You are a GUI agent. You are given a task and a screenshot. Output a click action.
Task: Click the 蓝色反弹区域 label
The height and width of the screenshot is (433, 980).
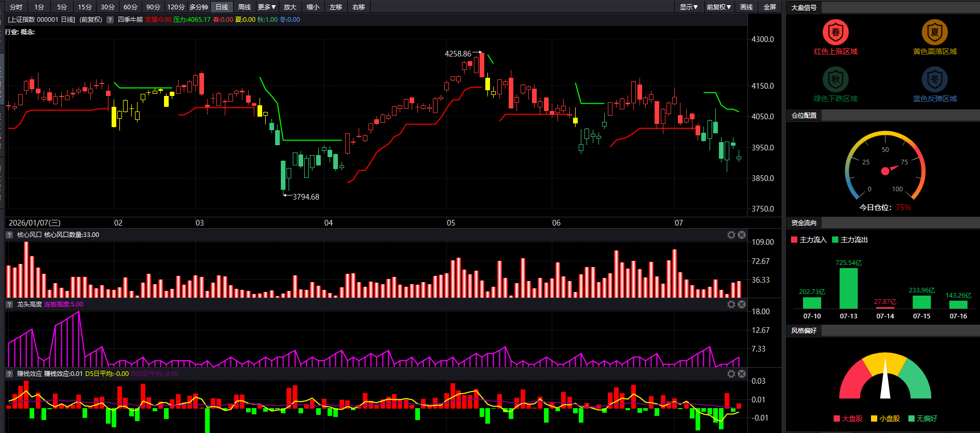(x=935, y=99)
